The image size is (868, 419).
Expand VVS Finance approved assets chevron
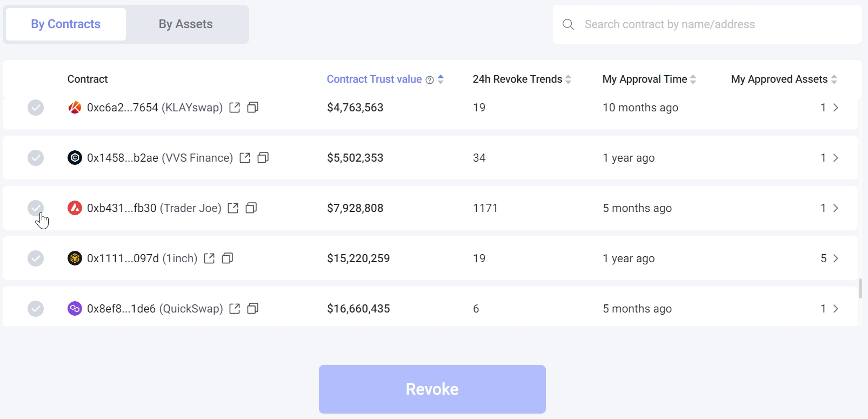coord(836,158)
